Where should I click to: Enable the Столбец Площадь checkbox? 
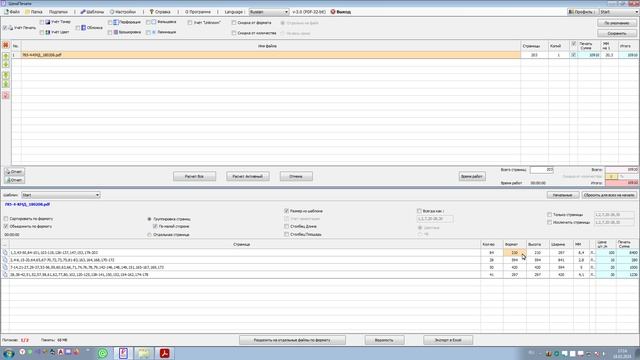287,234
